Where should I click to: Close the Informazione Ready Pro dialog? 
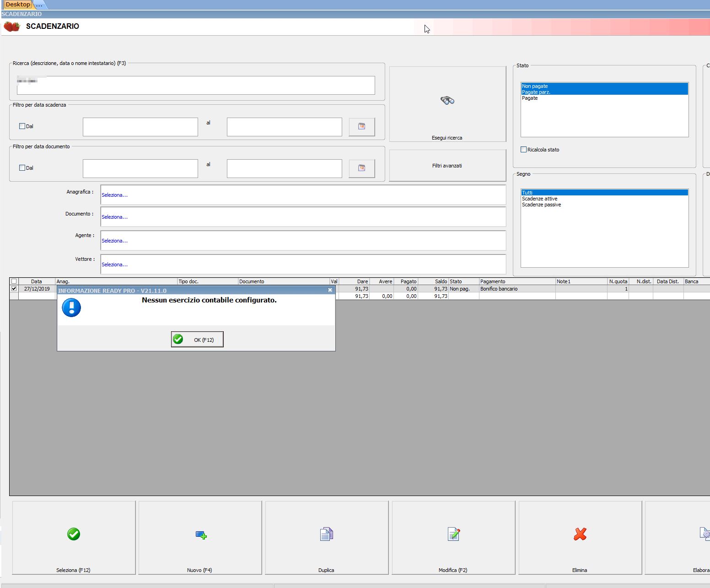pos(330,290)
